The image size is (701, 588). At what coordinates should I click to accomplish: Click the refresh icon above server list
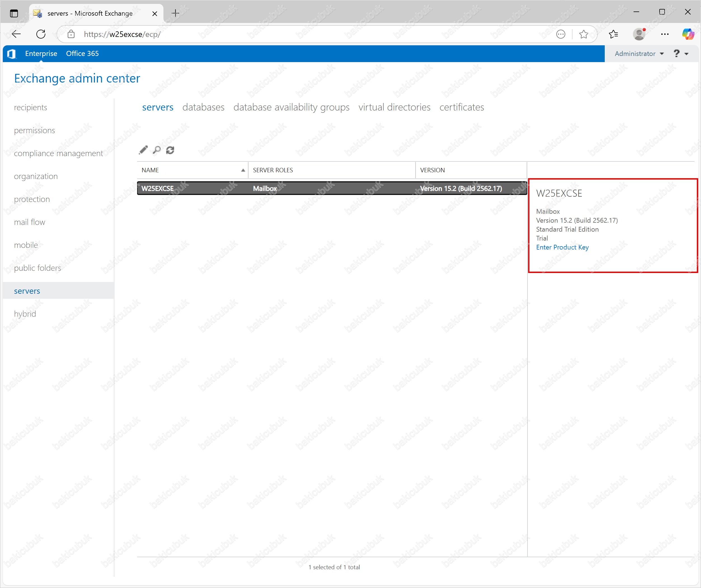pos(170,150)
